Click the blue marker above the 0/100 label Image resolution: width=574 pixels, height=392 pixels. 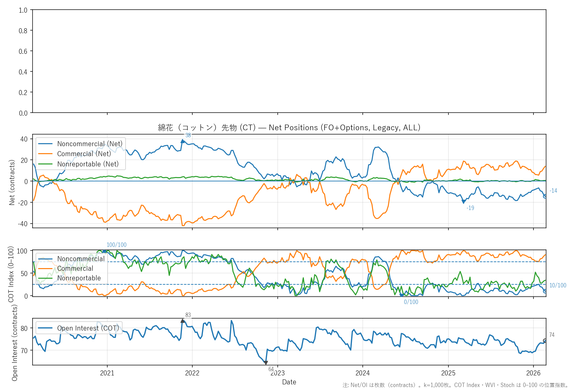pos(402,295)
